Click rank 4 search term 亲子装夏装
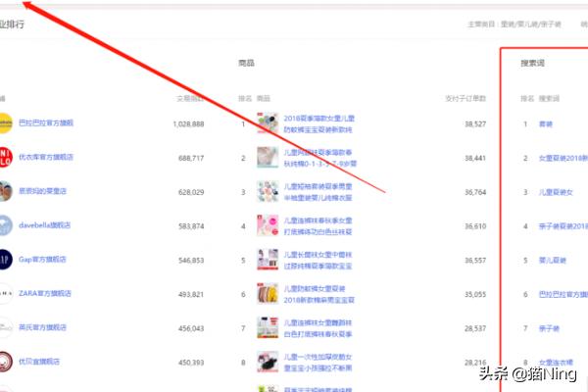This screenshot has width=588, height=392. click(563, 226)
